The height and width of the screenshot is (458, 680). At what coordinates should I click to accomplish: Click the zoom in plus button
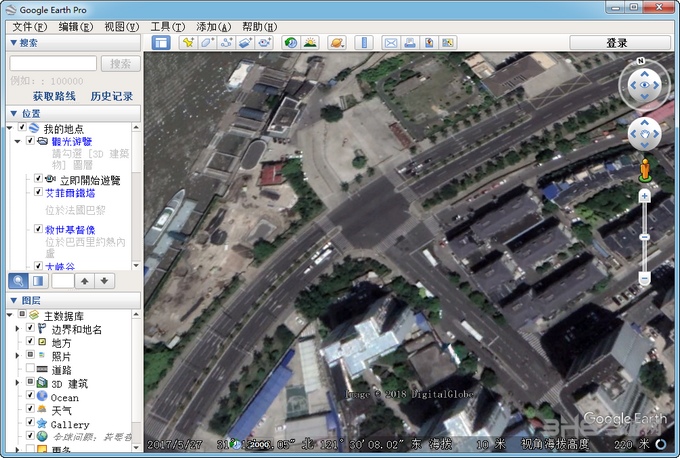pos(644,196)
